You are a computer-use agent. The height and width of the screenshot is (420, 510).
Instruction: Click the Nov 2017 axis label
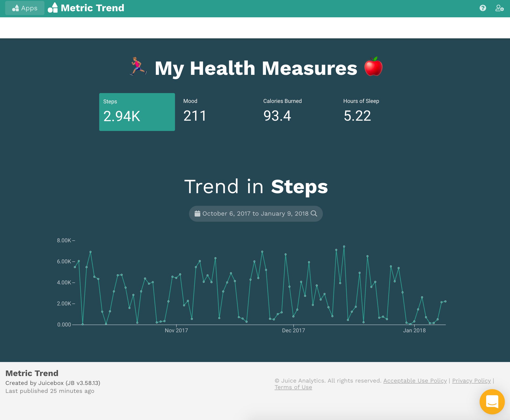point(176,330)
